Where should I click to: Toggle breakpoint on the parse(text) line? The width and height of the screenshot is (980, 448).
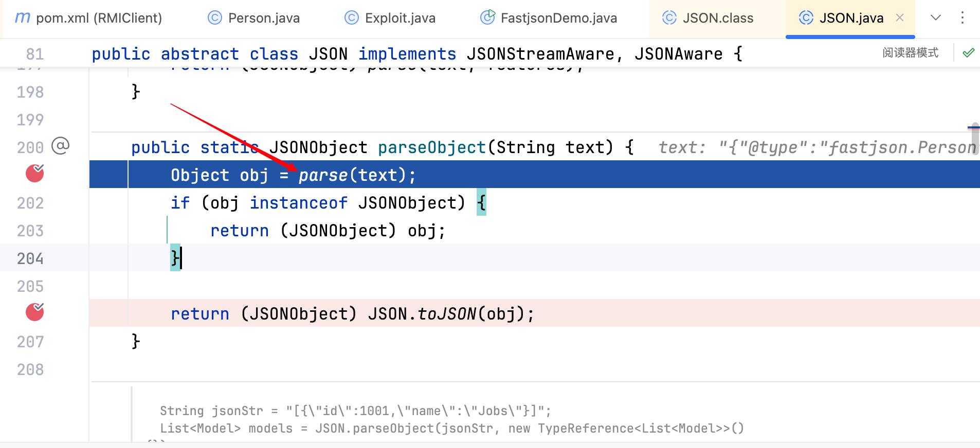point(35,174)
